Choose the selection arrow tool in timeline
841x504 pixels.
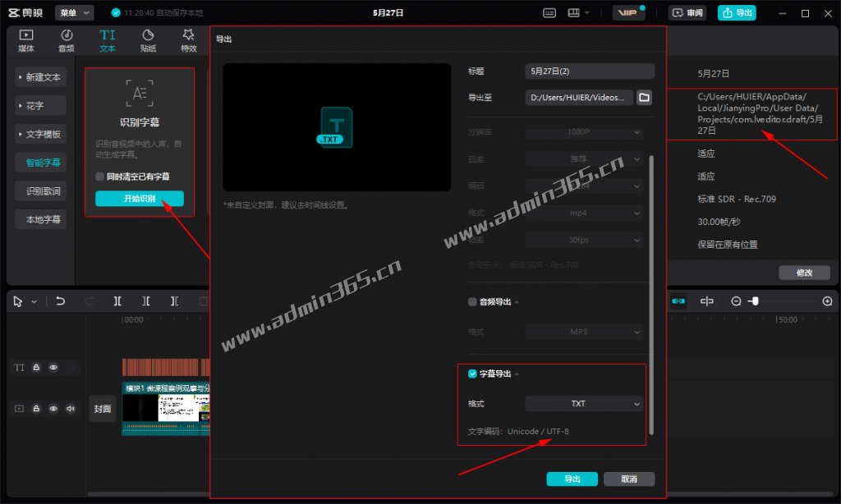[x=18, y=301]
